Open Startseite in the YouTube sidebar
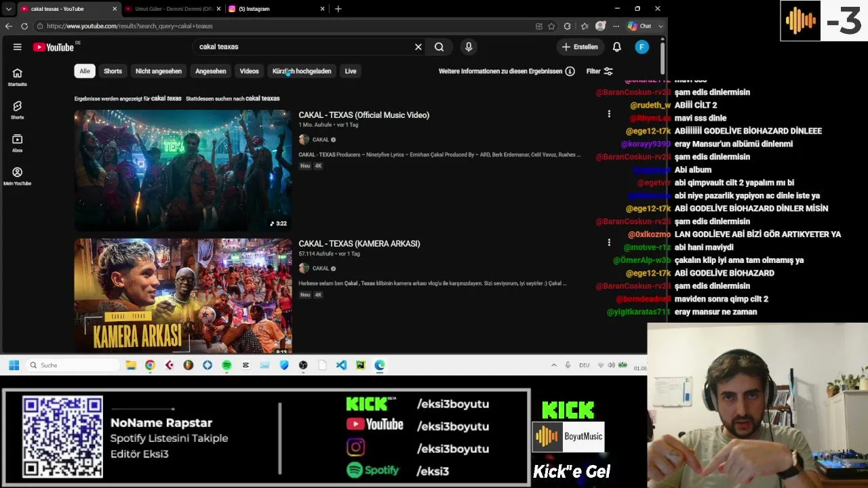 click(17, 77)
